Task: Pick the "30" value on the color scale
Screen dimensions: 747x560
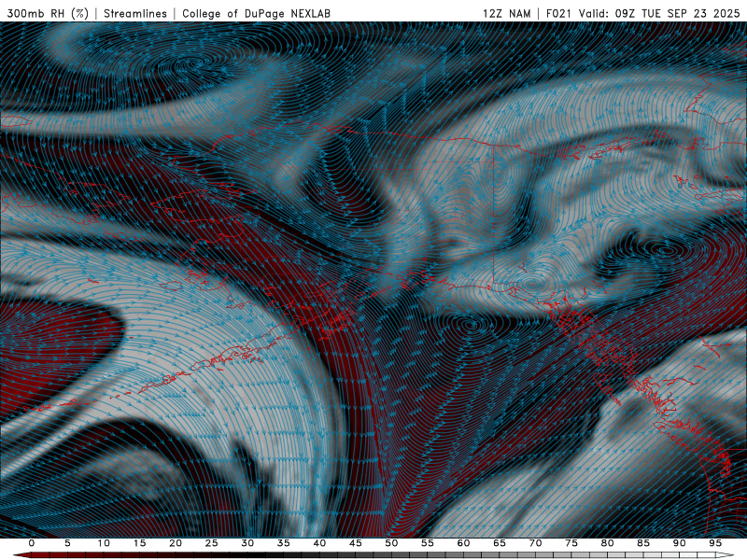Action: 247,543
